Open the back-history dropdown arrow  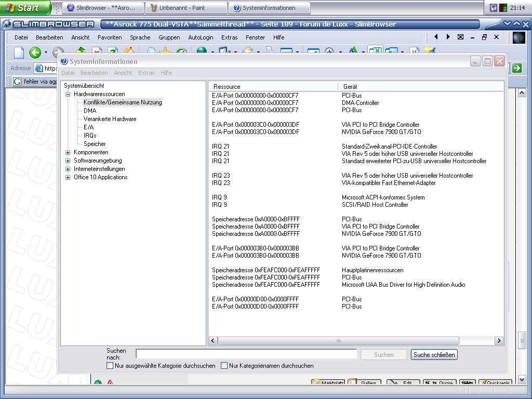46,52
